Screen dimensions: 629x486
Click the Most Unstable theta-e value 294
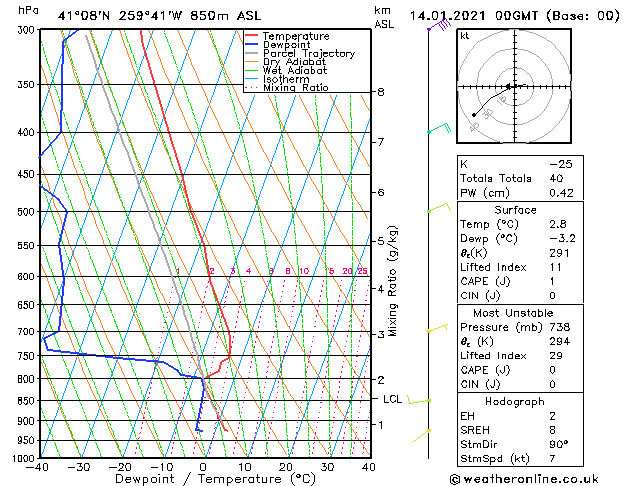pyautogui.click(x=560, y=341)
